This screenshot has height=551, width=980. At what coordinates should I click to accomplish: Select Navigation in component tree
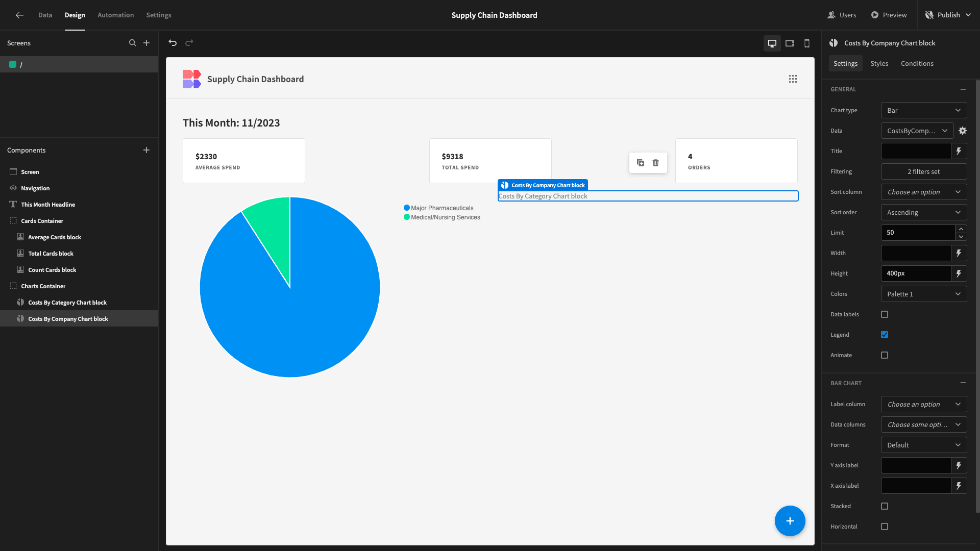tap(79, 188)
